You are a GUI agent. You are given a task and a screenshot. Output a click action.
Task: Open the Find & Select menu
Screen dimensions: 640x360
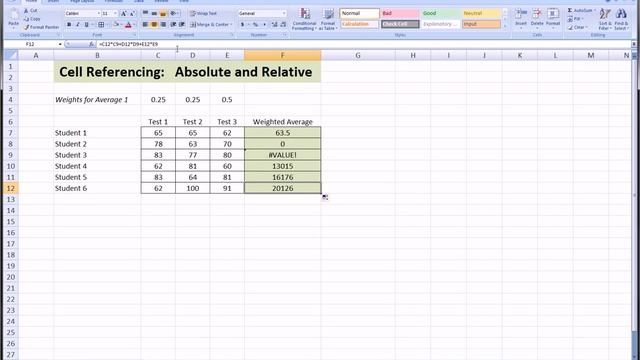[621, 19]
